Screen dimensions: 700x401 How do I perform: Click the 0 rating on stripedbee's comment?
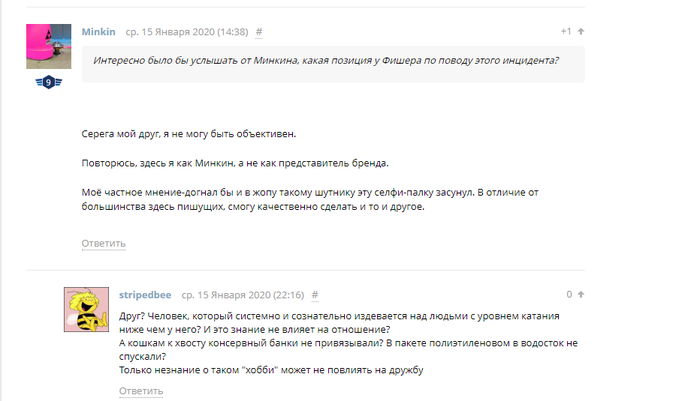569,295
